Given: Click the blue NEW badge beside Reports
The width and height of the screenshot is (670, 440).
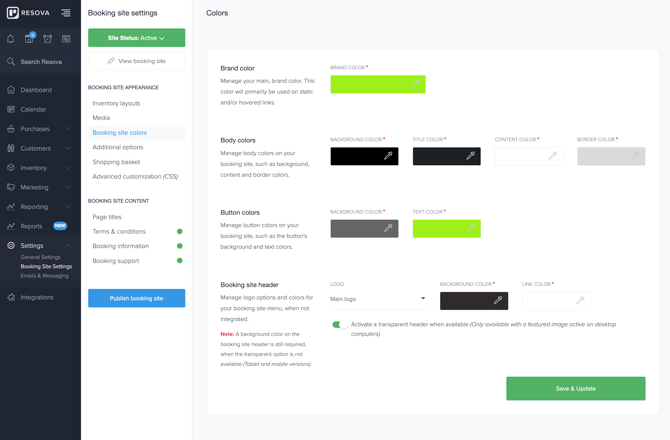Looking at the screenshot, I should coord(60,226).
